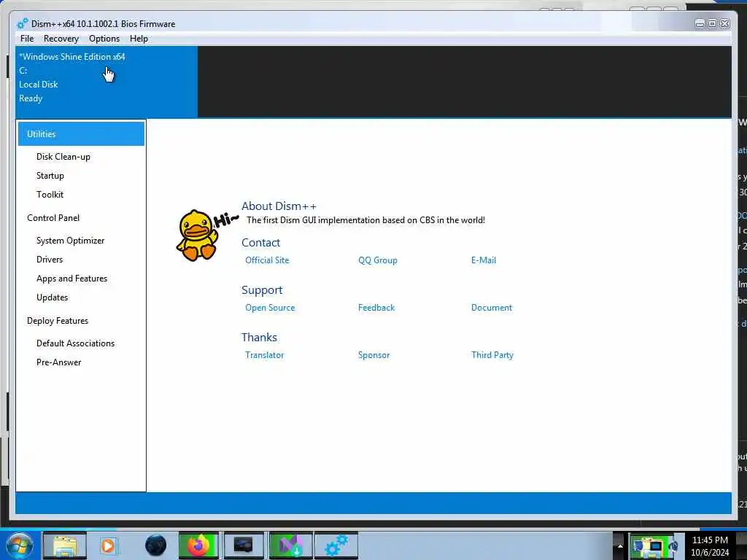Open System Optimizer
The height and width of the screenshot is (560, 747).
click(71, 241)
